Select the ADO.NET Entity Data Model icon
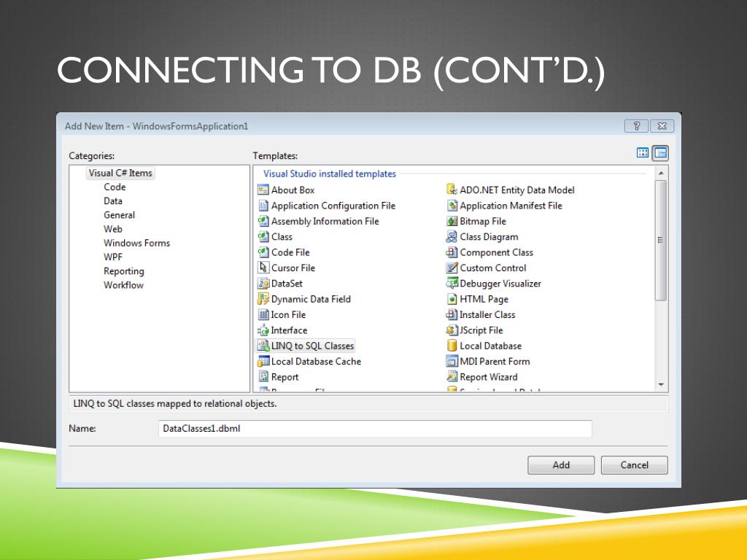The width and height of the screenshot is (747, 560). 452,190
